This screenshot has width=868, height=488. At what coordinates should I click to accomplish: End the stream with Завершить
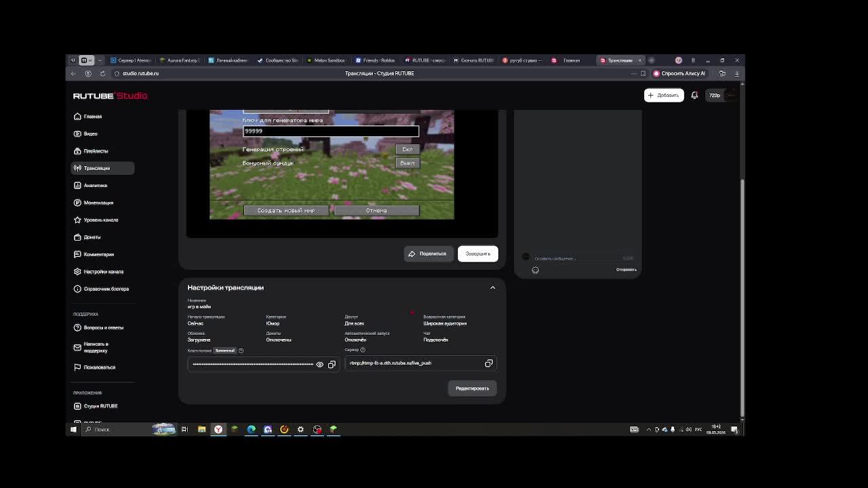tap(477, 253)
